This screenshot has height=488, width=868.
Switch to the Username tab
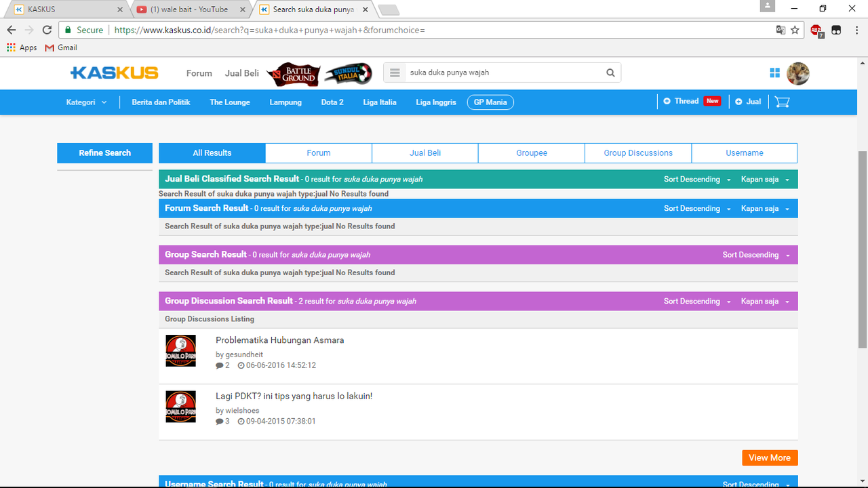coord(745,153)
